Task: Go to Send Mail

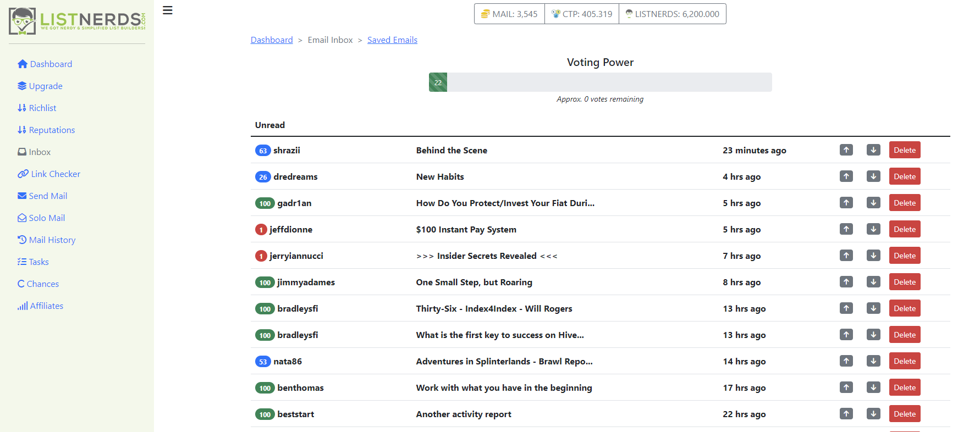Action: [42, 196]
